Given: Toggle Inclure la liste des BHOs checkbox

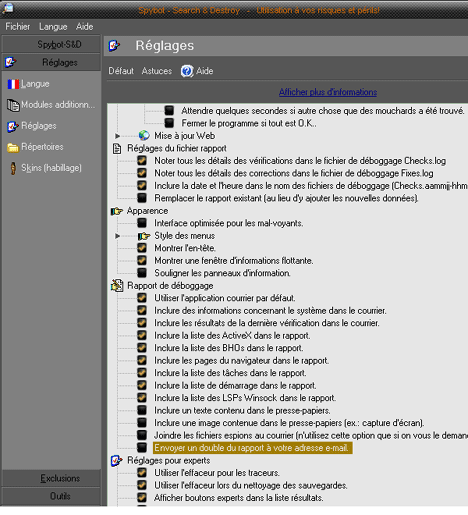Looking at the screenshot, I should pos(142,348).
